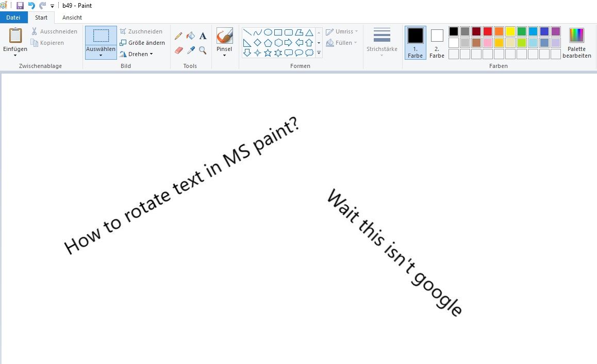Choose the Down arrow shape

pyautogui.click(x=247, y=53)
